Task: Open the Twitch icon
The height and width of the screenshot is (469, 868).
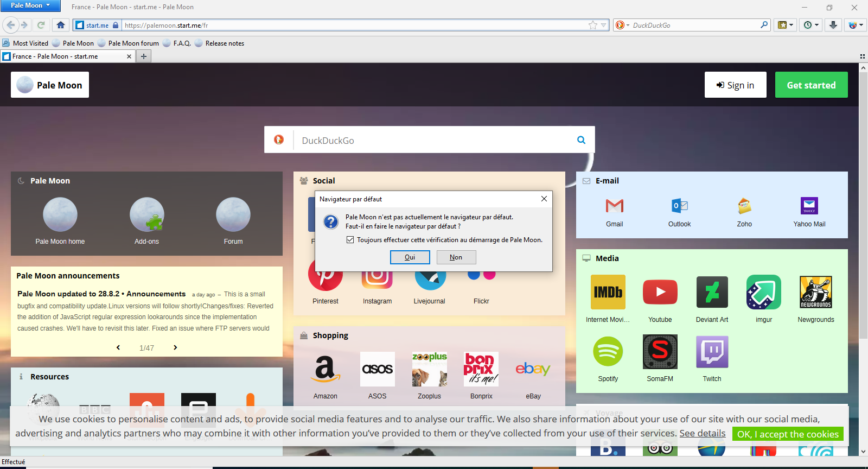Action: [712, 351]
